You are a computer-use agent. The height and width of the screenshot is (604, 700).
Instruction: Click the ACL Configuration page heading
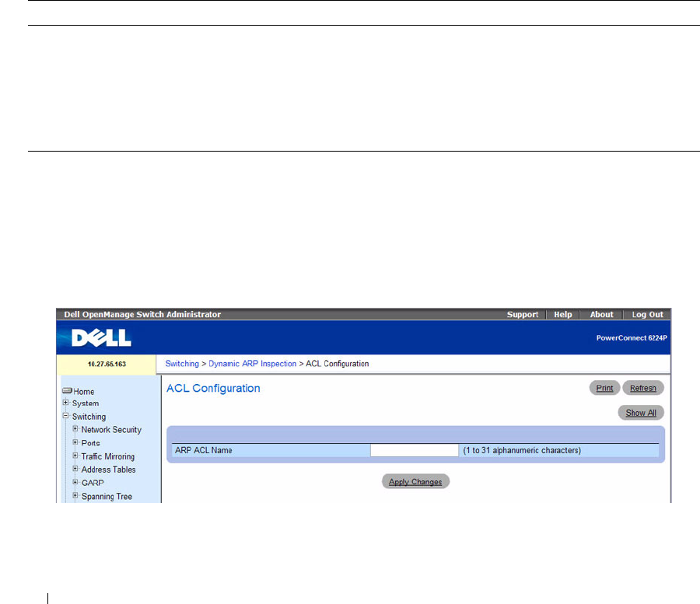213,388
